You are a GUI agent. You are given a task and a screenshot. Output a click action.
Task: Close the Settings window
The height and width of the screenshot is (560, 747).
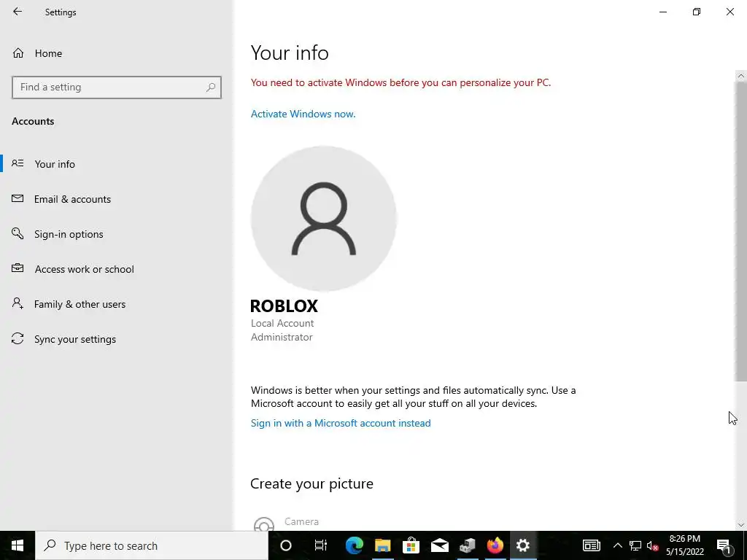pos(729,12)
